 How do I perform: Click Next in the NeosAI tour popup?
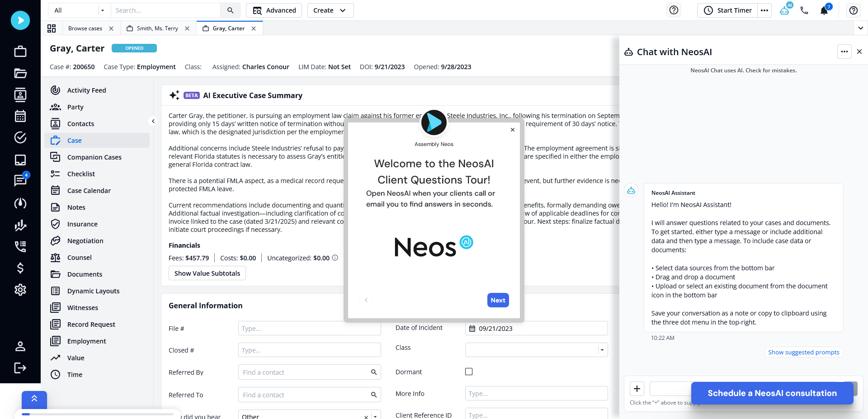[x=497, y=300]
